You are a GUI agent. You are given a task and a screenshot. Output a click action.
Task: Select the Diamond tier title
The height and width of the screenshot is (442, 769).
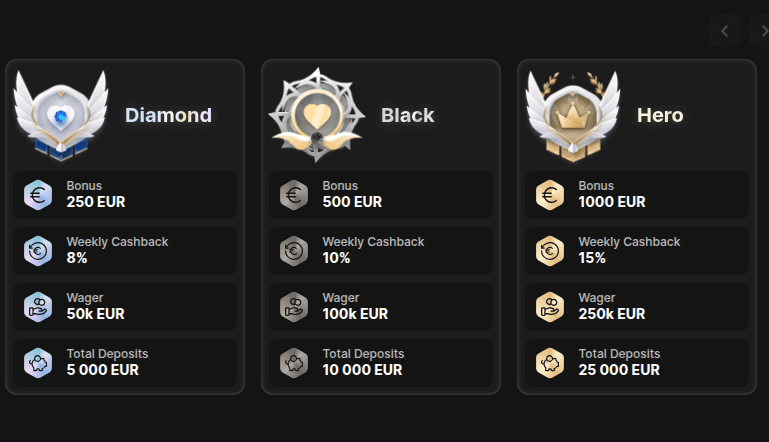168,115
